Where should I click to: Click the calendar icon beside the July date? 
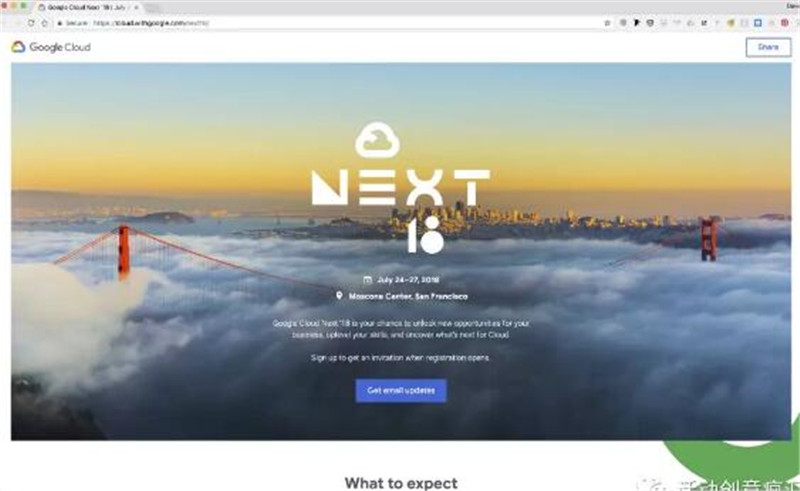(x=367, y=280)
